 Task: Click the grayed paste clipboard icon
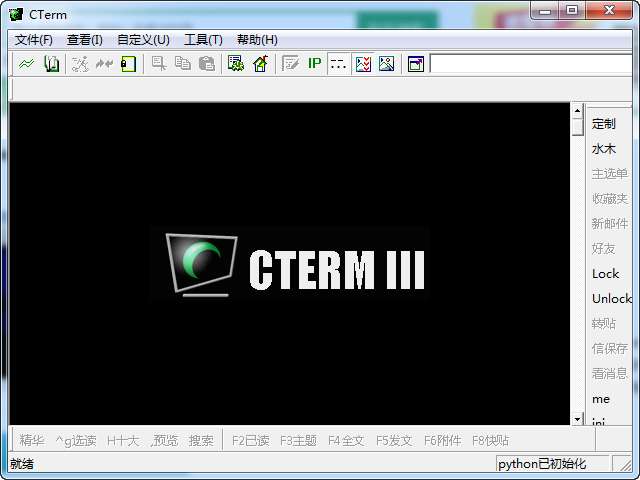pyautogui.click(x=207, y=64)
